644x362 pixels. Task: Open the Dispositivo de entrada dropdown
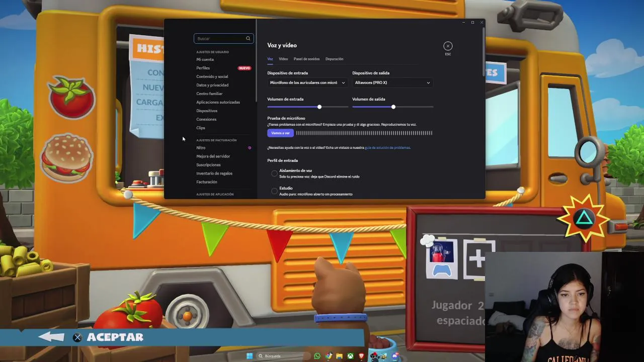(x=307, y=82)
